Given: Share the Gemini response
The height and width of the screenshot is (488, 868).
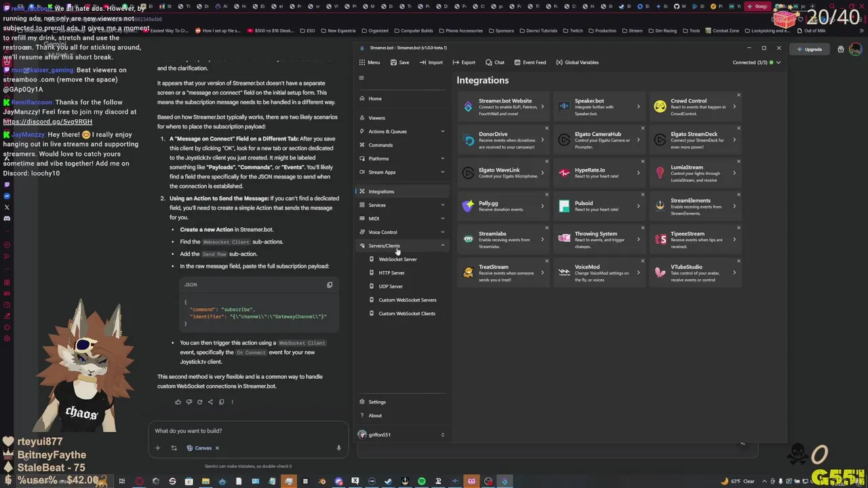Looking at the screenshot, I should pyautogui.click(x=210, y=402).
